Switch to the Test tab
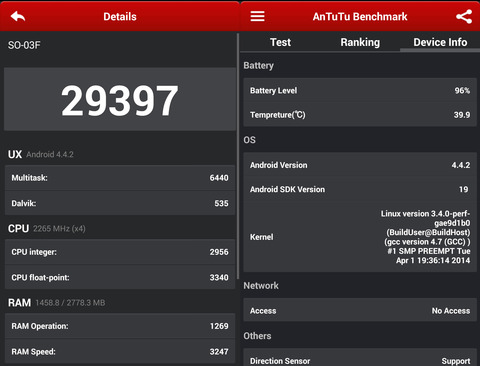 point(280,42)
